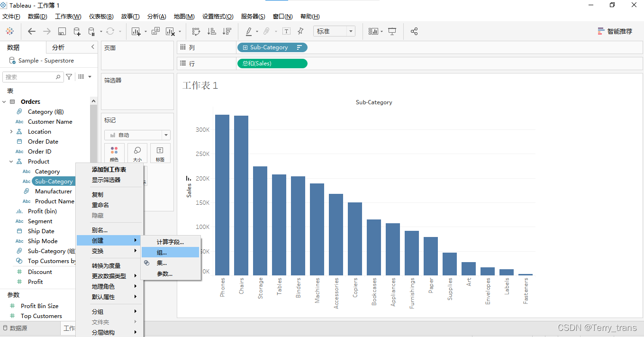
Task: Click the data pane scroll up arrow
Action: click(x=93, y=101)
